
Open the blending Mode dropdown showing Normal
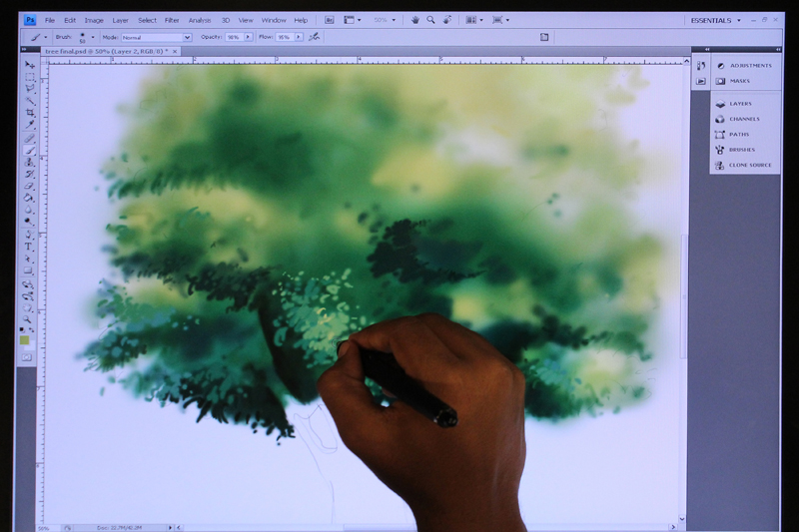156,37
